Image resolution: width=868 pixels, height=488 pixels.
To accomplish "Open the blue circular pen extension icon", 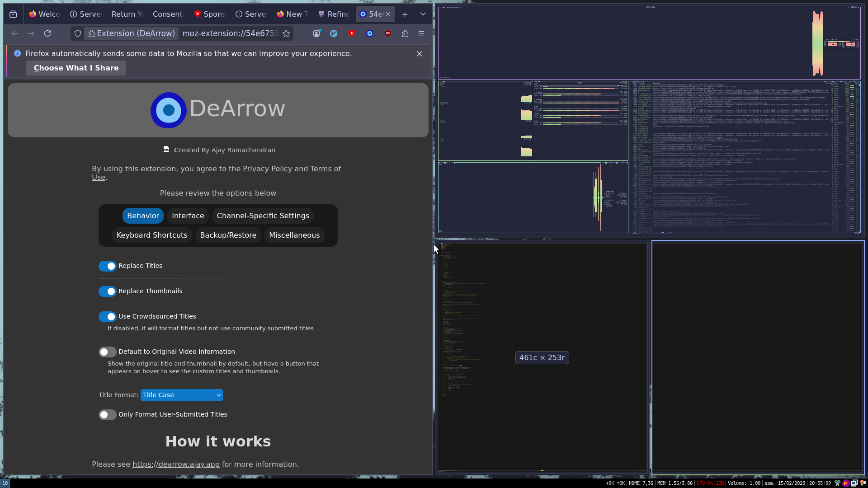I will (x=334, y=33).
